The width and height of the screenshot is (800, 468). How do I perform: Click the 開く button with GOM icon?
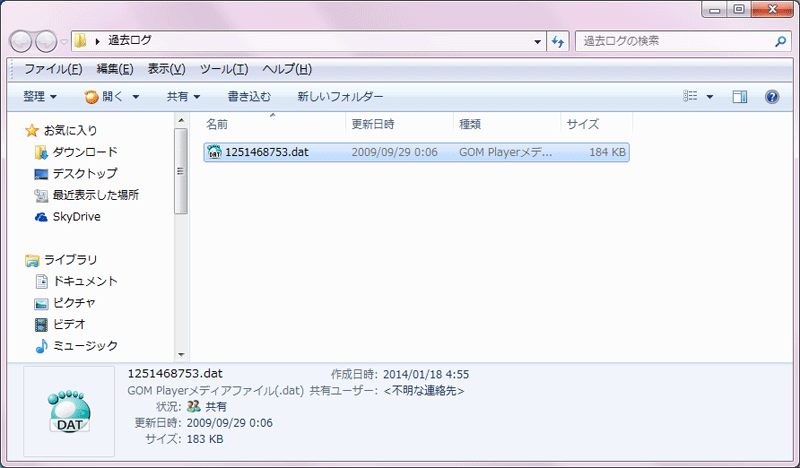click(x=104, y=96)
